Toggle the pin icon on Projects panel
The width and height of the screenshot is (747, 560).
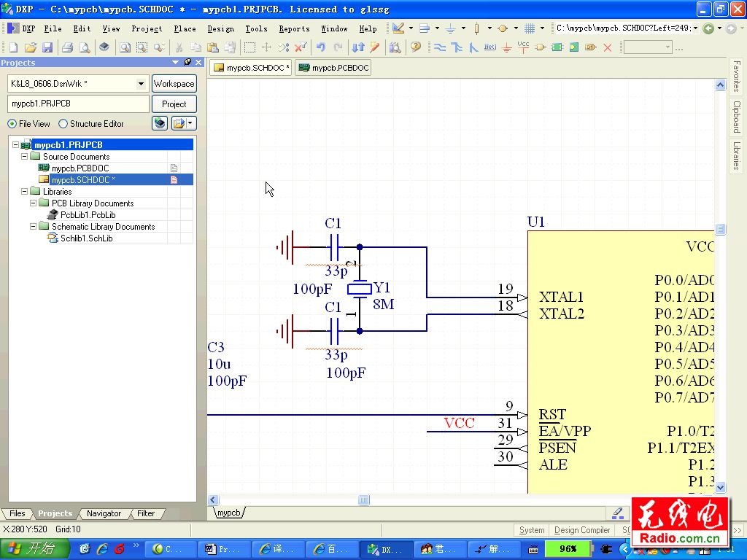pos(187,63)
